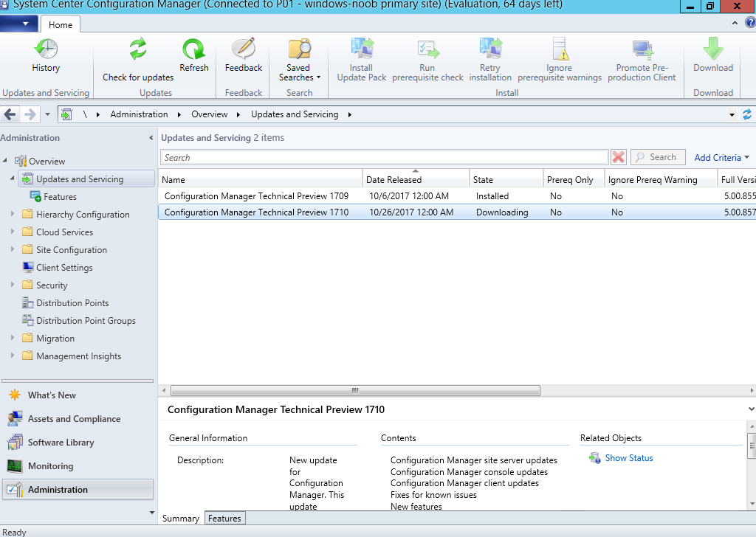Click Administration in the breadcrumb path
The height and width of the screenshot is (537, 756).
pyautogui.click(x=139, y=114)
